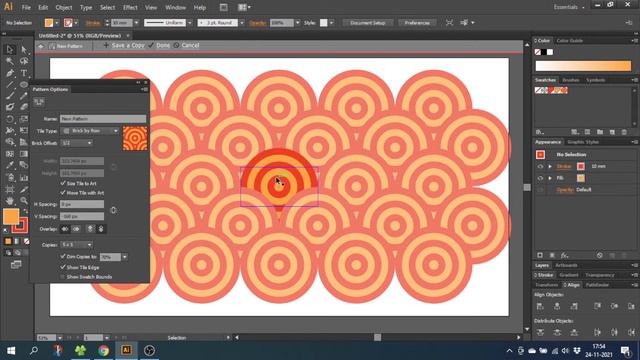The image size is (640, 360).
Task: Enable Show Swatch Bounds checkbox
Action: [63, 277]
